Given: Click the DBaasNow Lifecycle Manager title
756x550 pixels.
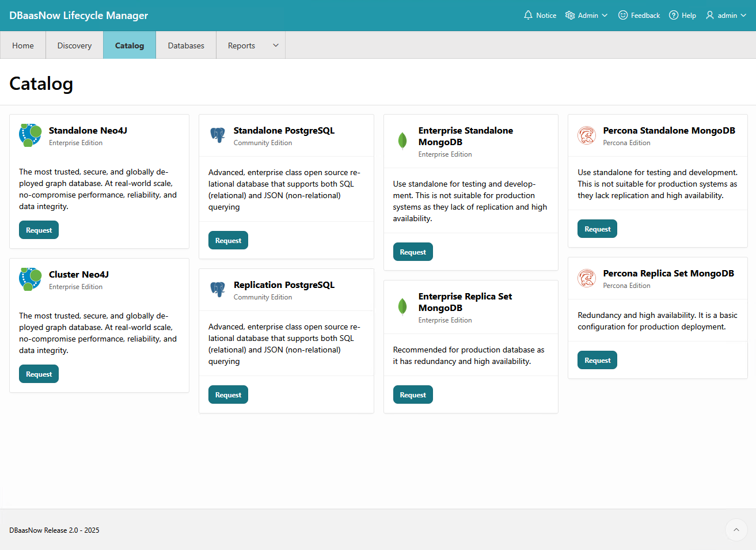Looking at the screenshot, I should pyautogui.click(x=79, y=16).
